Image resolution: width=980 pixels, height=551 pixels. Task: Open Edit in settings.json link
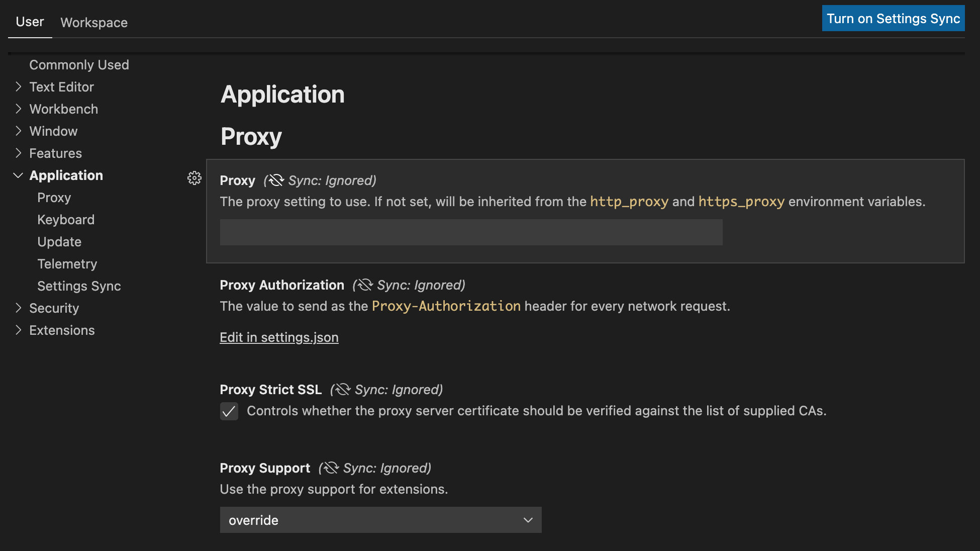(x=279, y=337)
